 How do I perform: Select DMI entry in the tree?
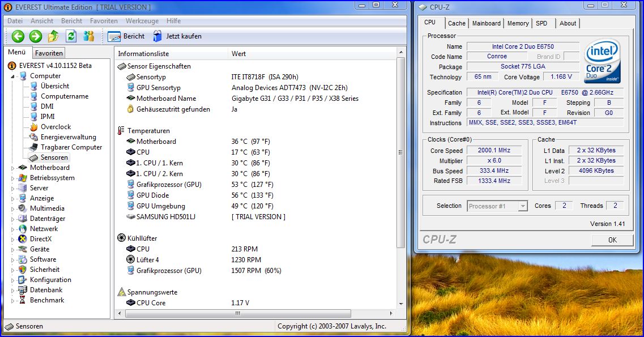[x=47, y=106]
